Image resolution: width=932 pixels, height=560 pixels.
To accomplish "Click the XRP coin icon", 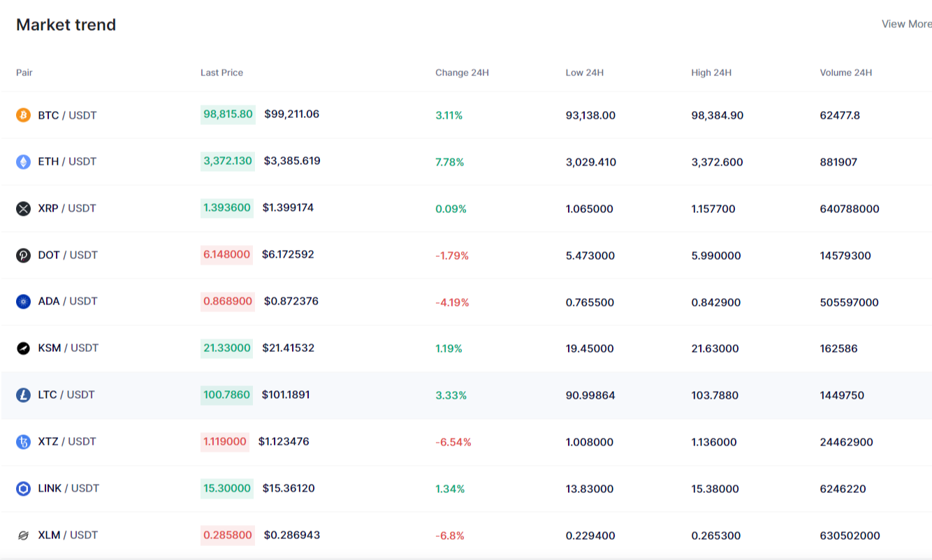I will point(24,208).
